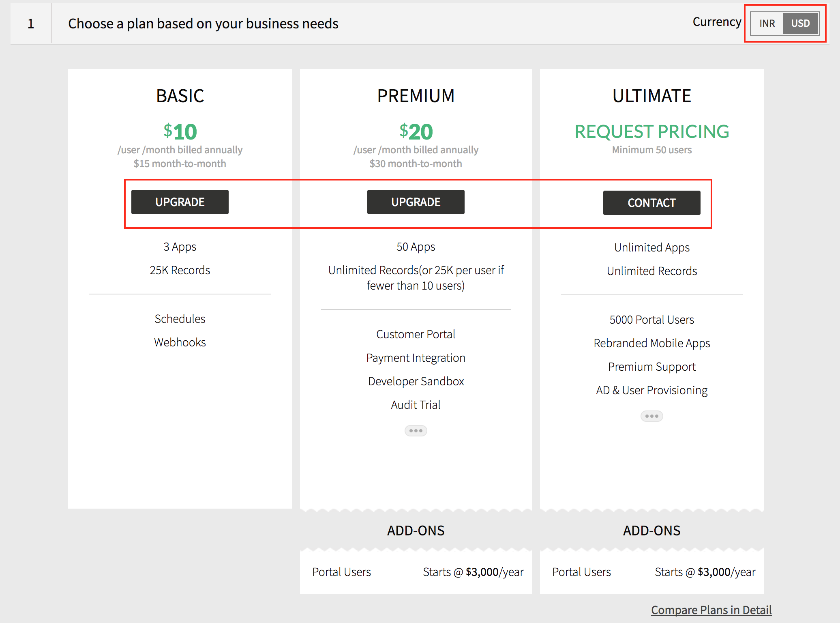840x623 pixels.
Task: Switch currency to INR
Action: click(767, 24)
